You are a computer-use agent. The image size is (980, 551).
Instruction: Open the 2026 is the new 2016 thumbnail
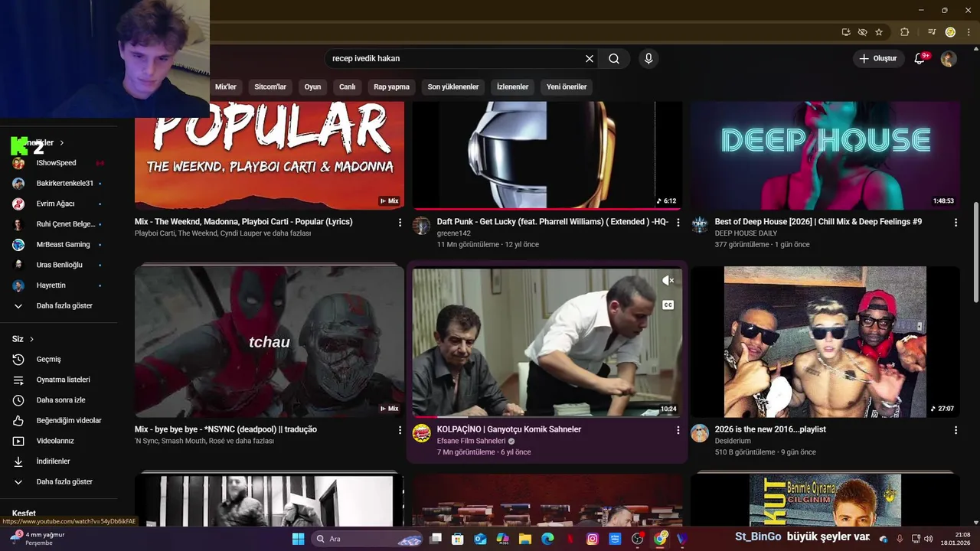click(825, 342)
